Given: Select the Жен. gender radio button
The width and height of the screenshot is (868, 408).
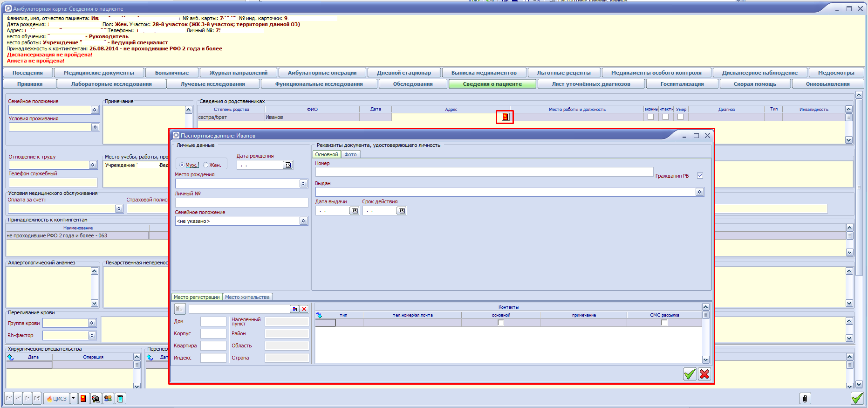Looking at the screenshot, I should click(x=206, y=165).
